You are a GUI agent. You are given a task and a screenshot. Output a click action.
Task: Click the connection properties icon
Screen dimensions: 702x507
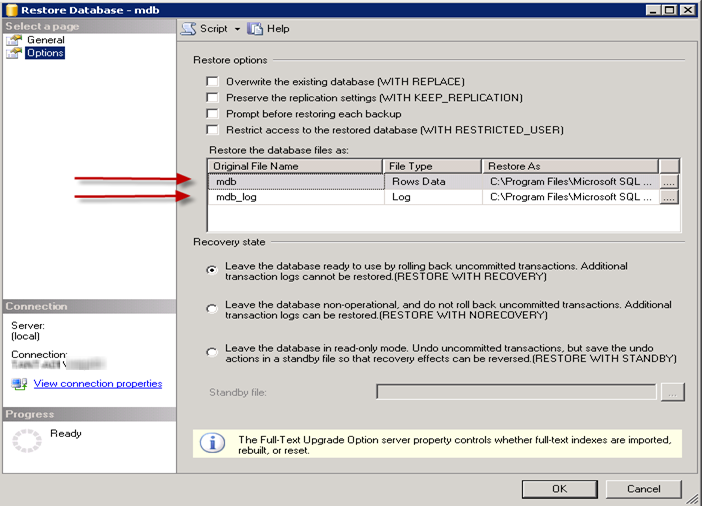(19, 383)
